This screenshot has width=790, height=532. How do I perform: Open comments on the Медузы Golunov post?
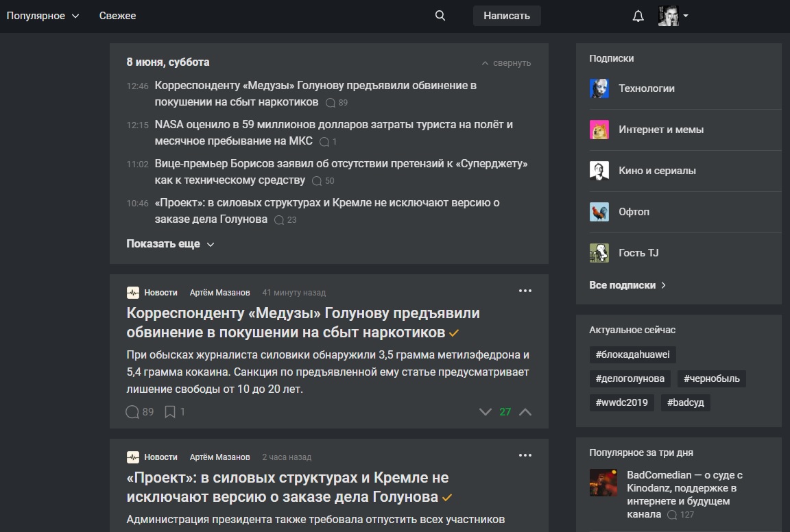tap(132, 412)
